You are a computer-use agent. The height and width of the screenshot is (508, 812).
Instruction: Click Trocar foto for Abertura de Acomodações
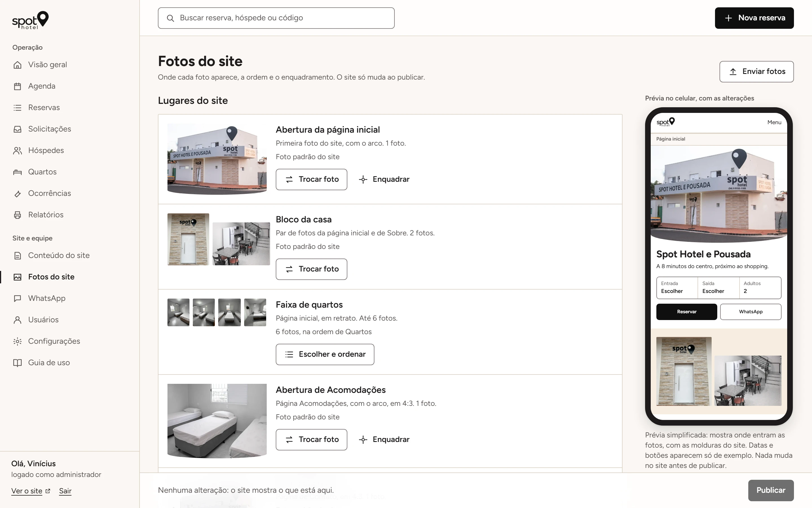(311, 440)
